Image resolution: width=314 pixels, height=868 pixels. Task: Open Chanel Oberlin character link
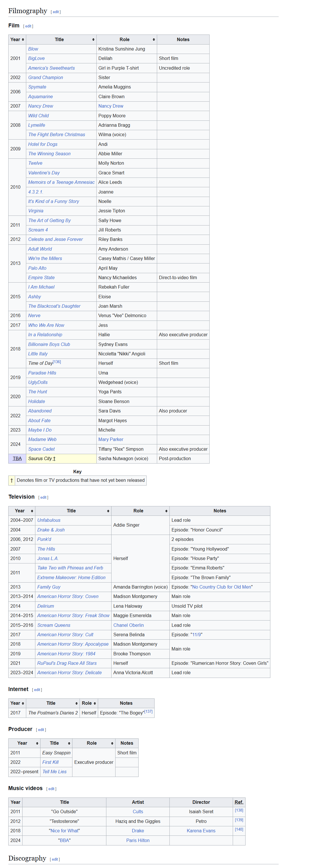click(129, 625)
